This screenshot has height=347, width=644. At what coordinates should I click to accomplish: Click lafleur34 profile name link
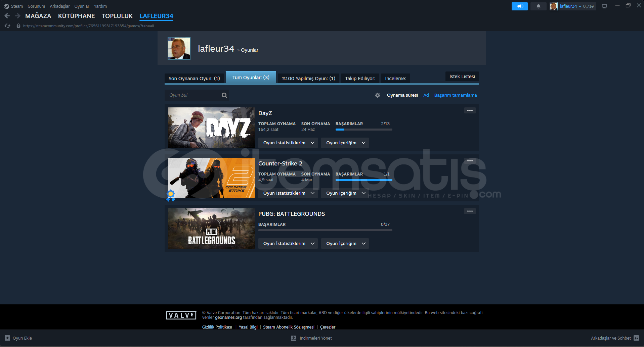point(216,49)
